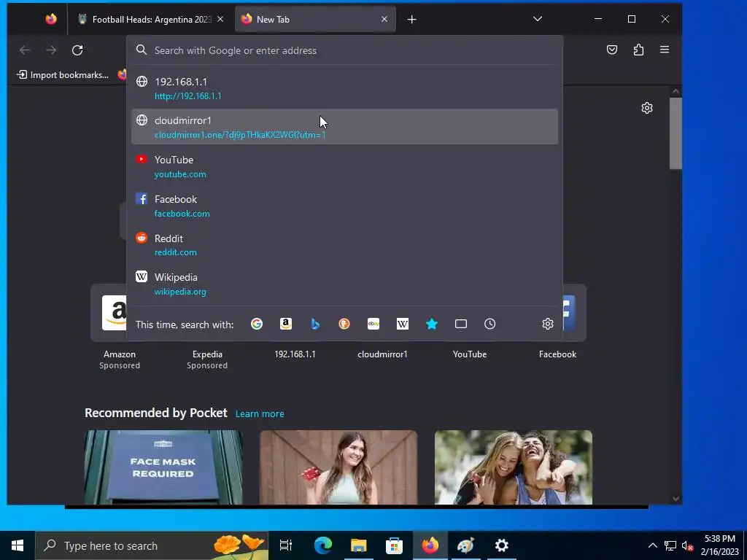
Task: Open volume control in system tray
Action: pos(687,545)
